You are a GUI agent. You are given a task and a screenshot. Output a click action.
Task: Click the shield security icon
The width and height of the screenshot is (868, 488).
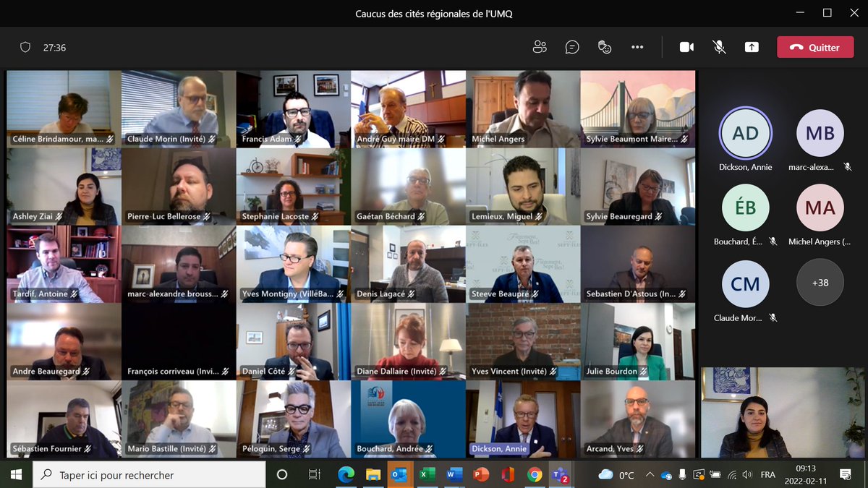point(25,47)
